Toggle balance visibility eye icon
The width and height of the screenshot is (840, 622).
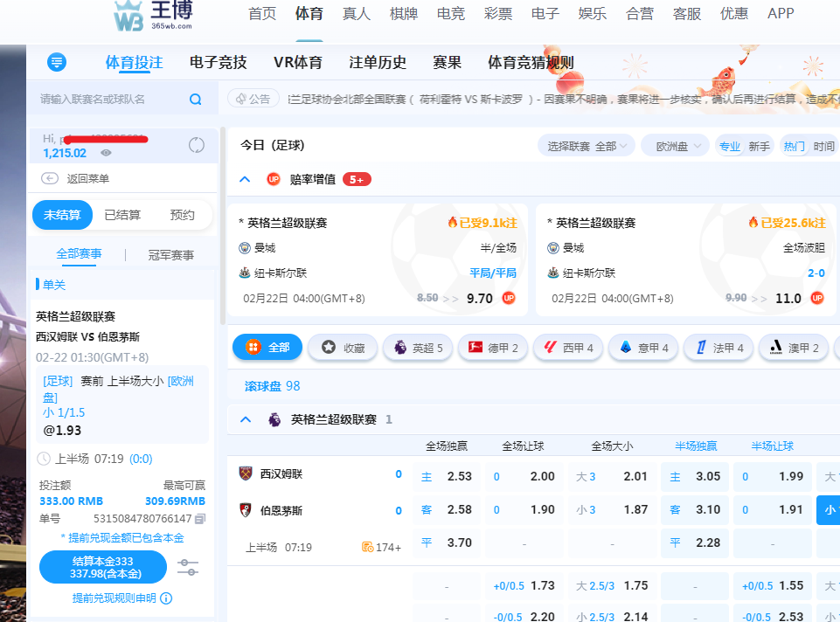point(106,153)
